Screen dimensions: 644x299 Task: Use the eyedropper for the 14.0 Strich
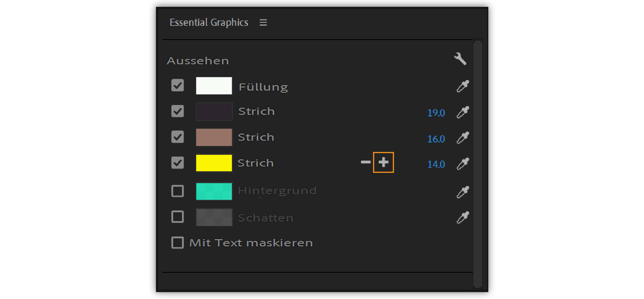point(462,164)
